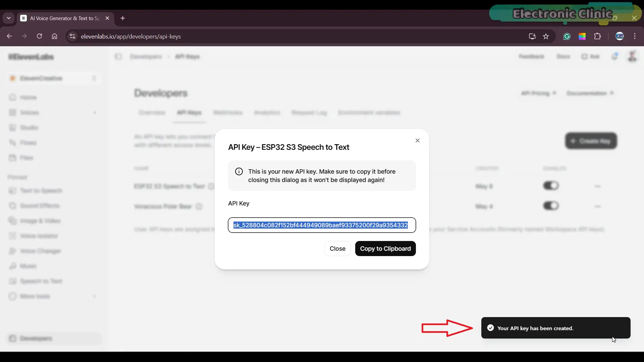Open Developers at bottom of sidebar
Viewport: 644px width, 362px height.
click(x=54, y=339)
